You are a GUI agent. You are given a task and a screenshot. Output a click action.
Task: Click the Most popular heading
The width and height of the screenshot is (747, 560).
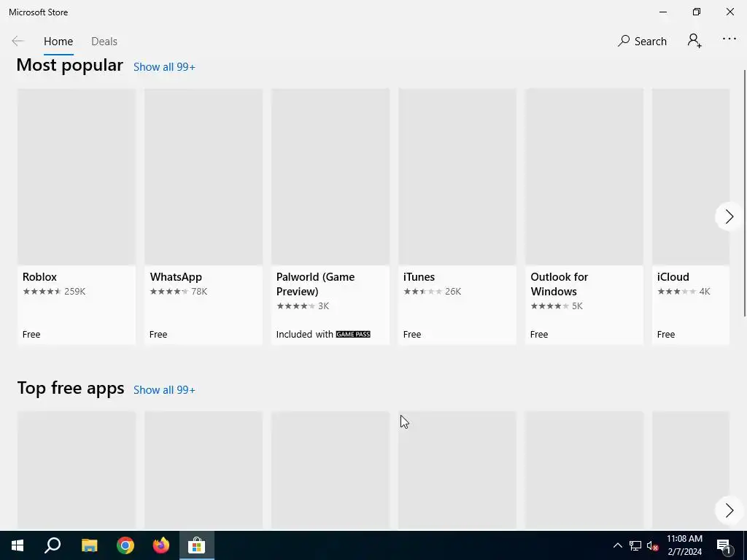point(69,65)
